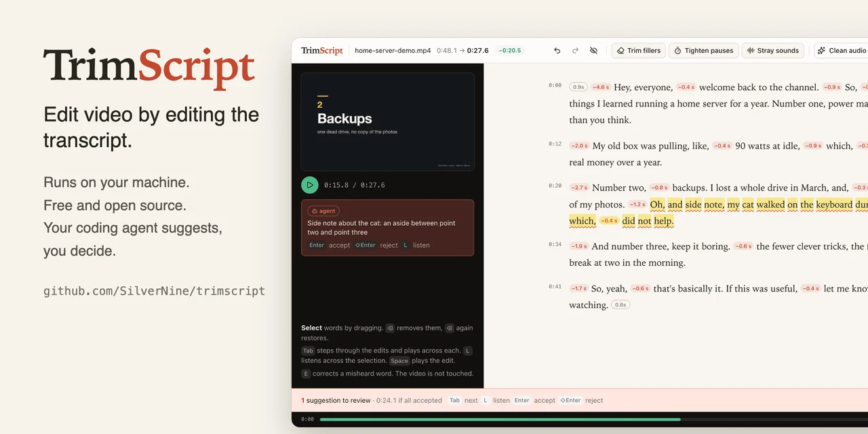868x434 pixels.
Task: Click the -1.9 s cut chip at 0:34
Action: click(578, 246)
